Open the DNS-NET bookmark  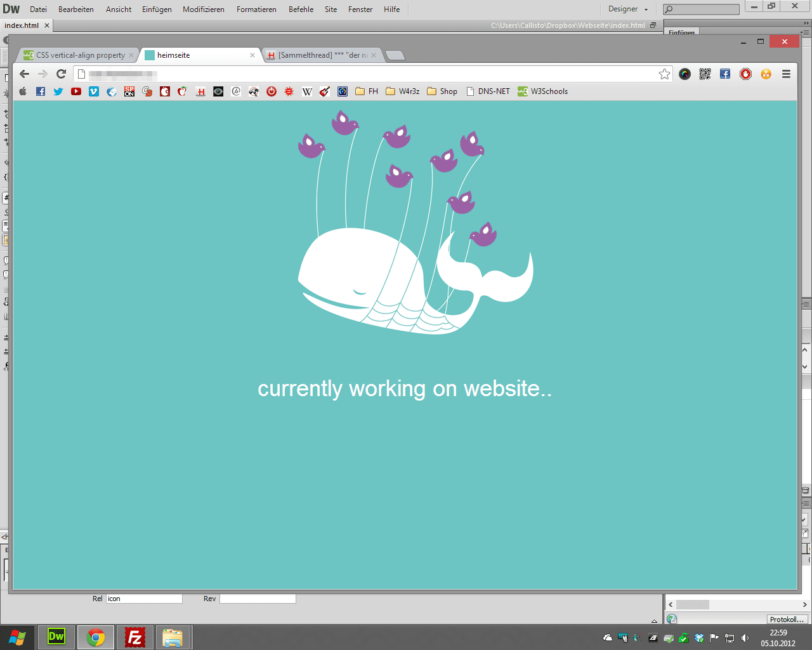pos(488,91)
